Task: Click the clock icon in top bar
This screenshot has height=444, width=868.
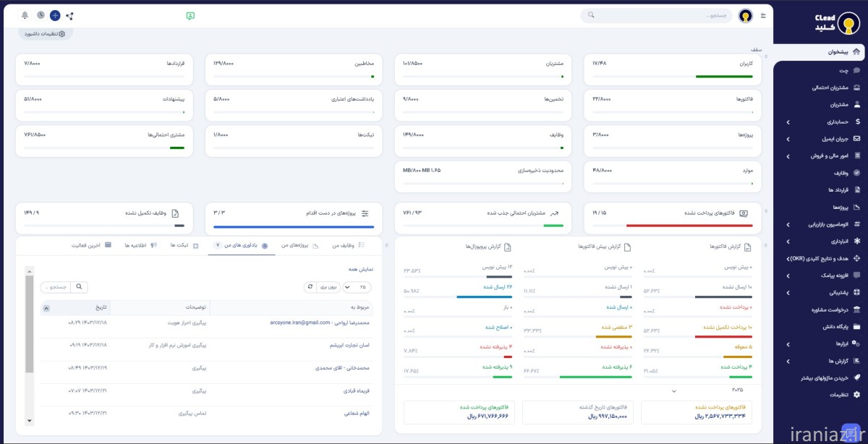Action: pos(41,15)
